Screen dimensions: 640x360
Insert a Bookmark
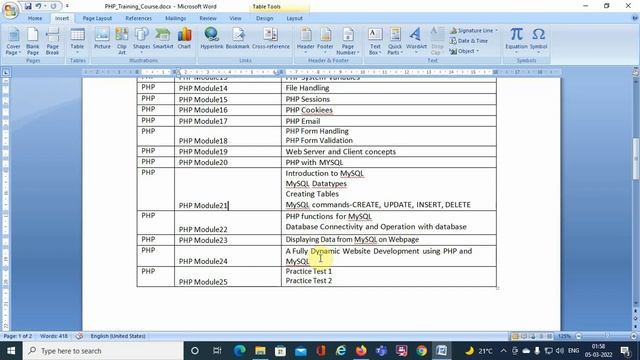click(238, 39)
